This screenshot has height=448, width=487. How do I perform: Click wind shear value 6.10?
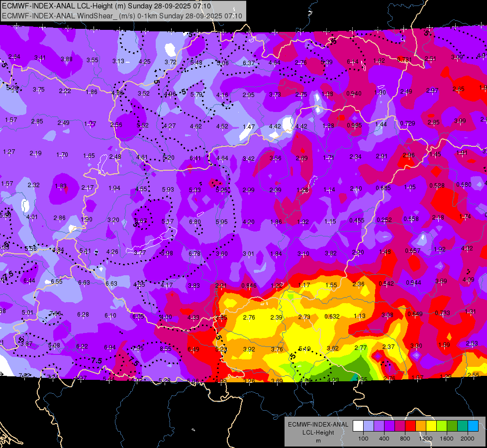pyautogui.click(x=110, y=316)
